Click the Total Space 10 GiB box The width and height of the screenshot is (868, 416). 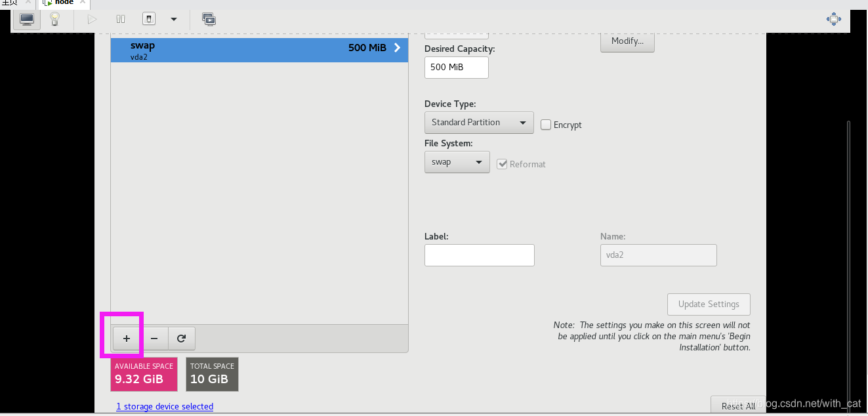point(212,374)
